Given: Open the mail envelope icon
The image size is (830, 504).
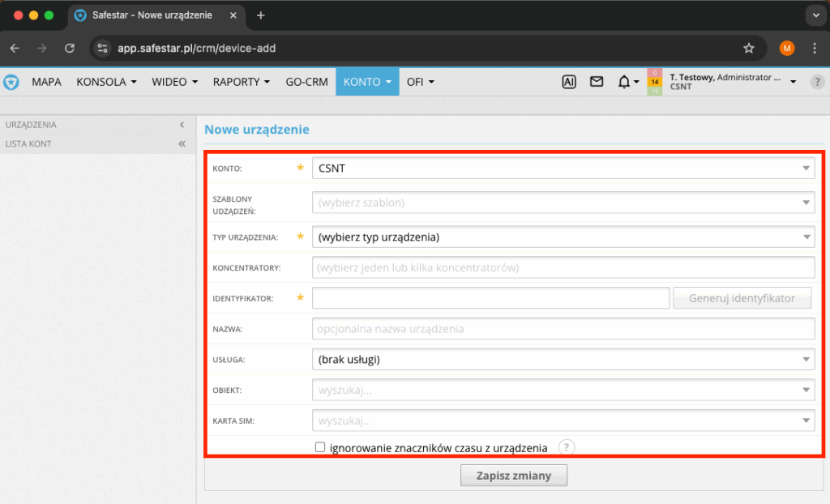Looking at the screenshot, I should pos(597,82).
